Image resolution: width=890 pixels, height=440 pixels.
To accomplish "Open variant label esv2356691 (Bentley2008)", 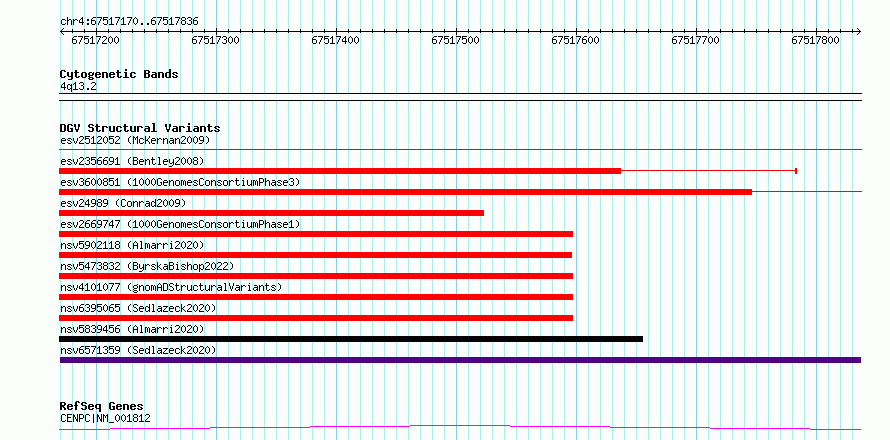I will point(132,161).
